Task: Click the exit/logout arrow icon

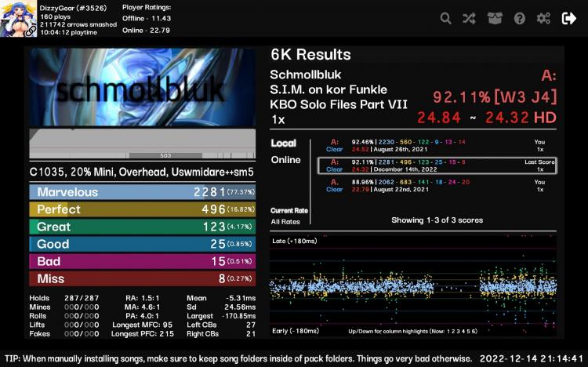Action: (x=569, y=18)
